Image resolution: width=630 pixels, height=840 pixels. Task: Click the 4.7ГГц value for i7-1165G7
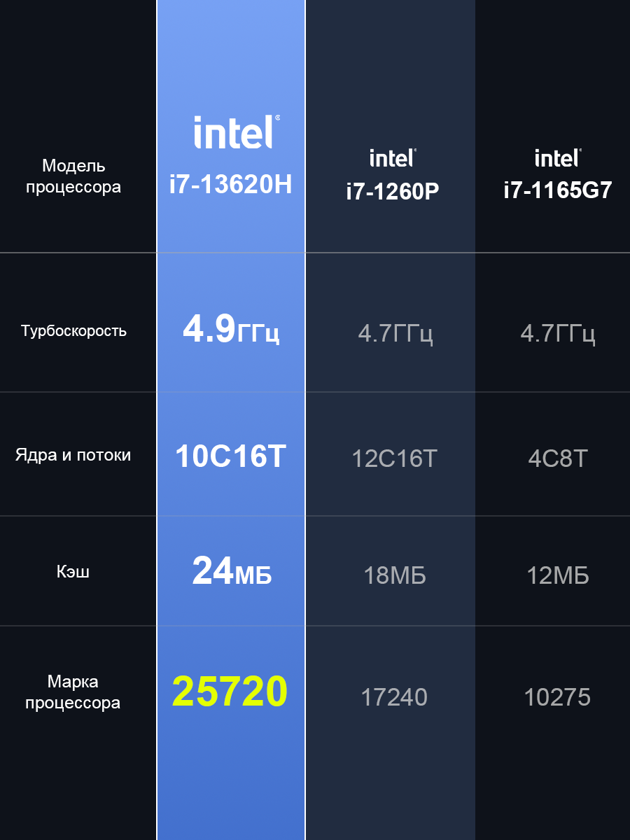[558, 333]
